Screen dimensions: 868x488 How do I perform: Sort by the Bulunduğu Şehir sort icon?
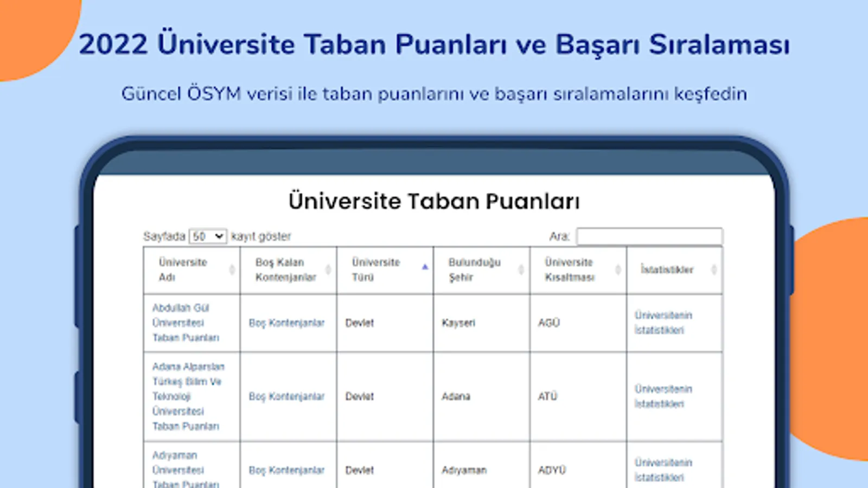pos(521,269)
